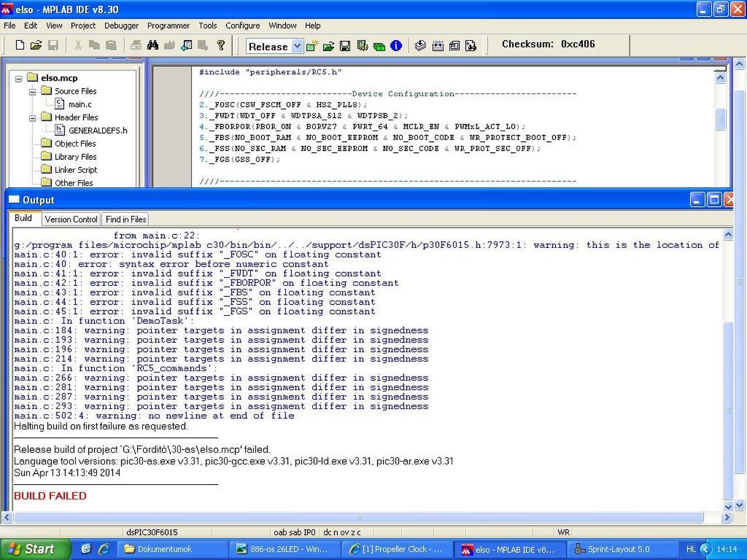Screen dimensions: 747x560
Task: Click the Make build toolbar icon
Action: pyautogui.click(x=421, y=45)
